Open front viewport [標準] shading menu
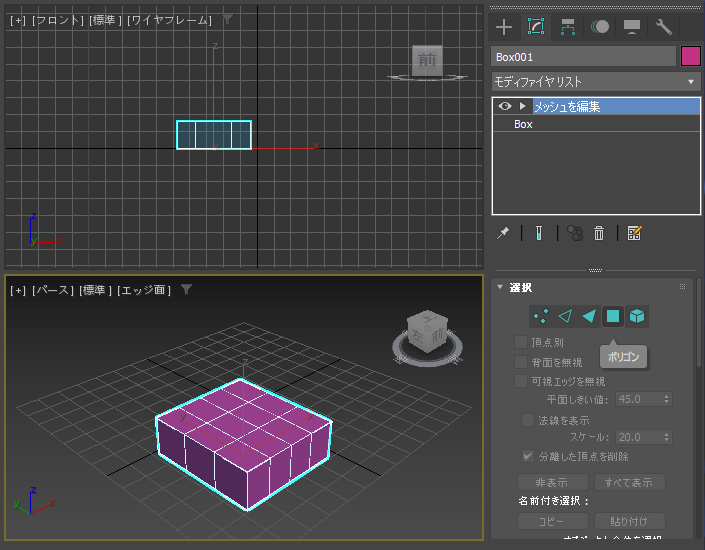This screenshot has width=705, height=550. click(106, 20)
